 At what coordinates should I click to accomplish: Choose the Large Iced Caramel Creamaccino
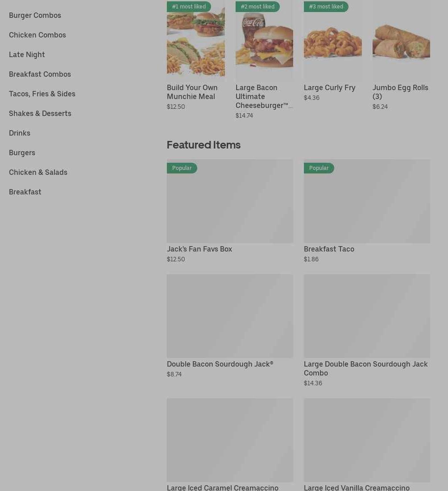click(x=230, y=441)
